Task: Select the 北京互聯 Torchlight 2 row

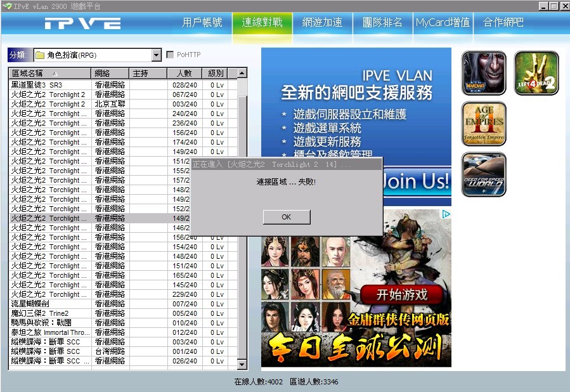Action: (x=123, y=104)
